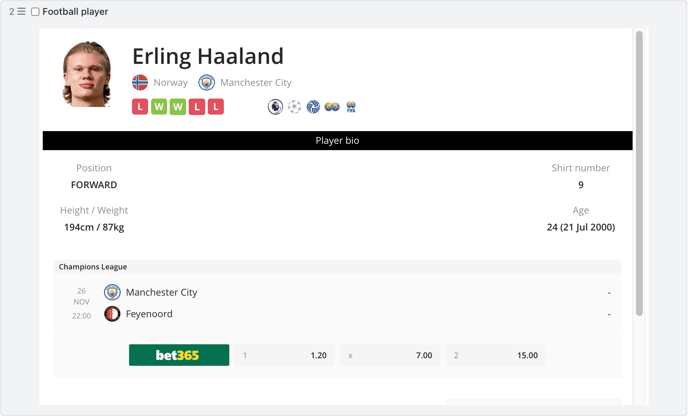Click the Feyenoord club badge
Image resolution: width=688 pixels, height=417 pixels.
(x=112, y=314)
